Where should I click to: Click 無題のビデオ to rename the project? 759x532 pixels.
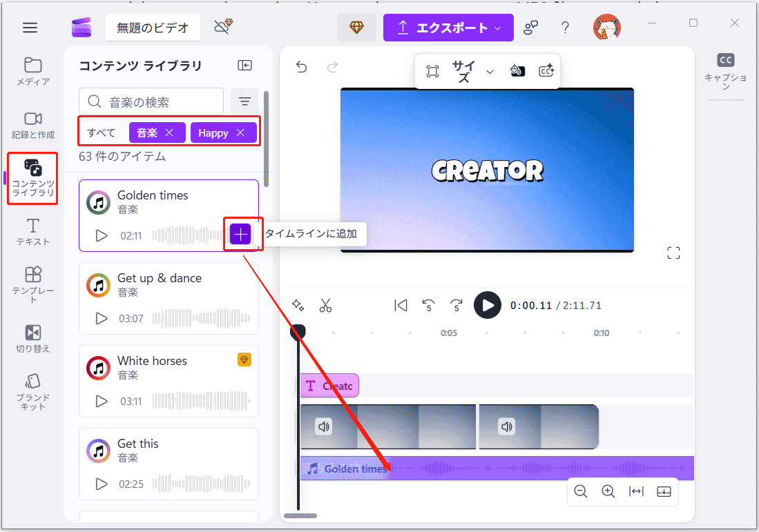(x=153, y=28)
